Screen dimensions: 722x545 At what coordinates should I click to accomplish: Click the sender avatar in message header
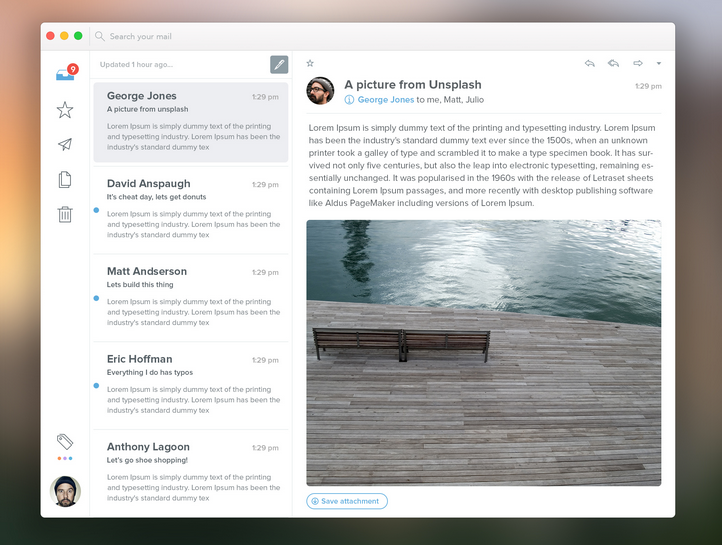pos(320,91)
